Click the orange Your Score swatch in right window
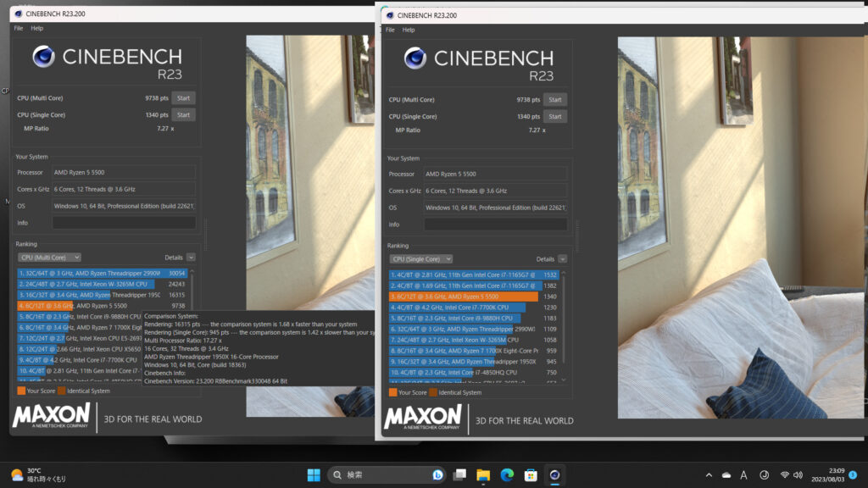This screenshot has width=868, height=488. tap(392, 392)
